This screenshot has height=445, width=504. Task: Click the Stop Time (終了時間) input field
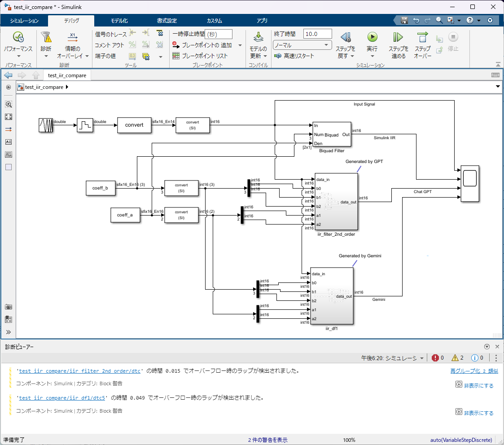318,34
